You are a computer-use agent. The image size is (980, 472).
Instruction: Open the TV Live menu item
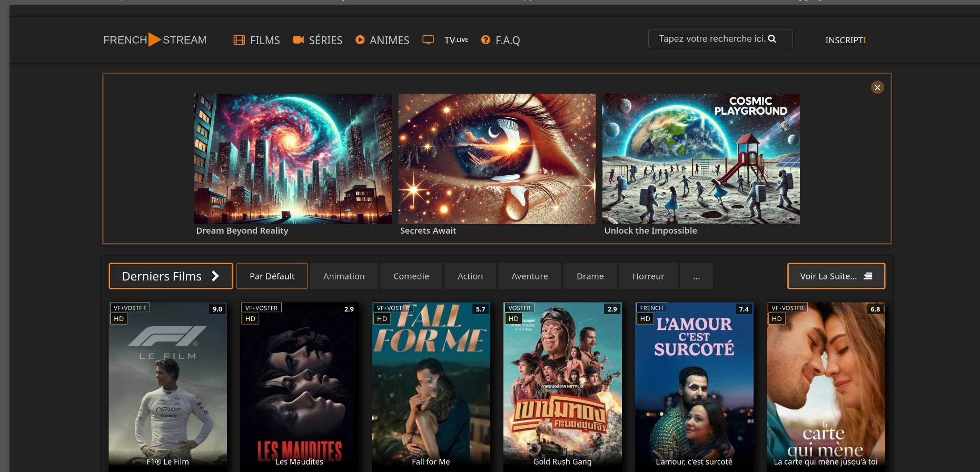[x=446, y=40]
